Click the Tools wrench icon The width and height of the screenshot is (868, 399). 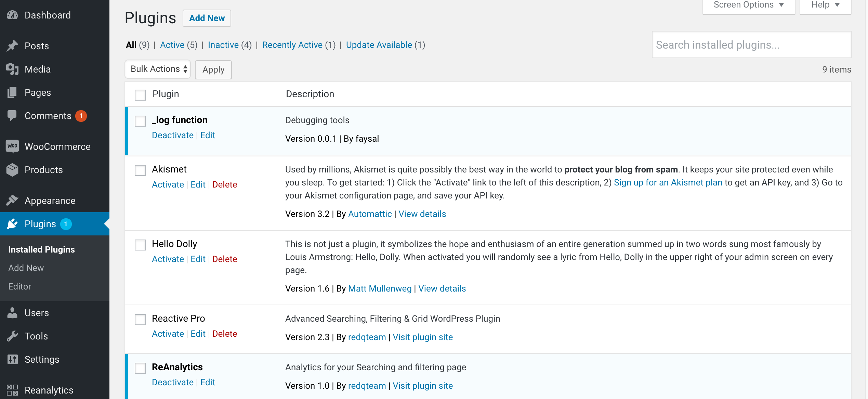pyautogui.click(x=12, y=336)
